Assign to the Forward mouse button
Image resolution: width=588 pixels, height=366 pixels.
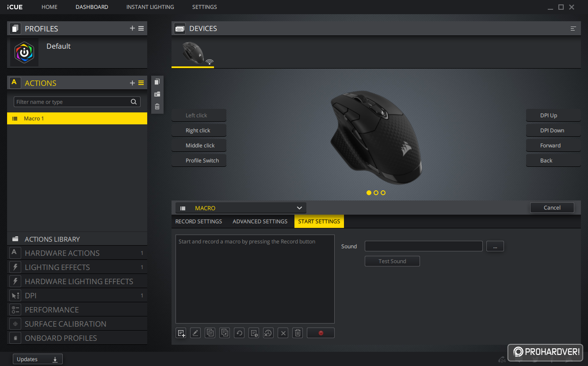pyautogui.click(x=553, y=146)
